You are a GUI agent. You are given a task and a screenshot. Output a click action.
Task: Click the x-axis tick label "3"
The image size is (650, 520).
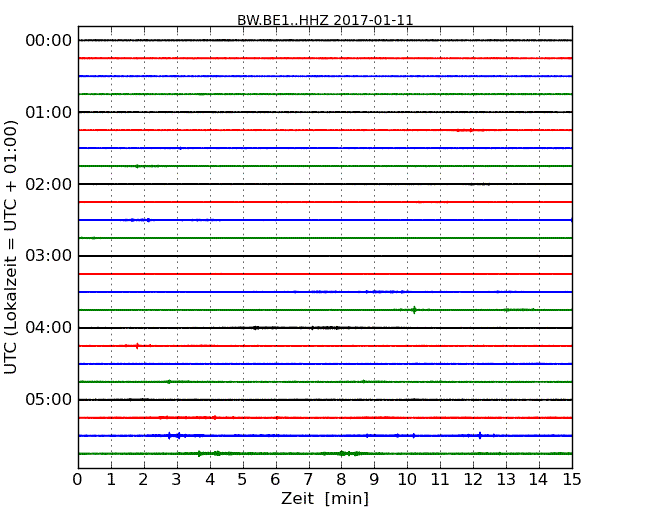pyautogui.click(x=177, y=480)
